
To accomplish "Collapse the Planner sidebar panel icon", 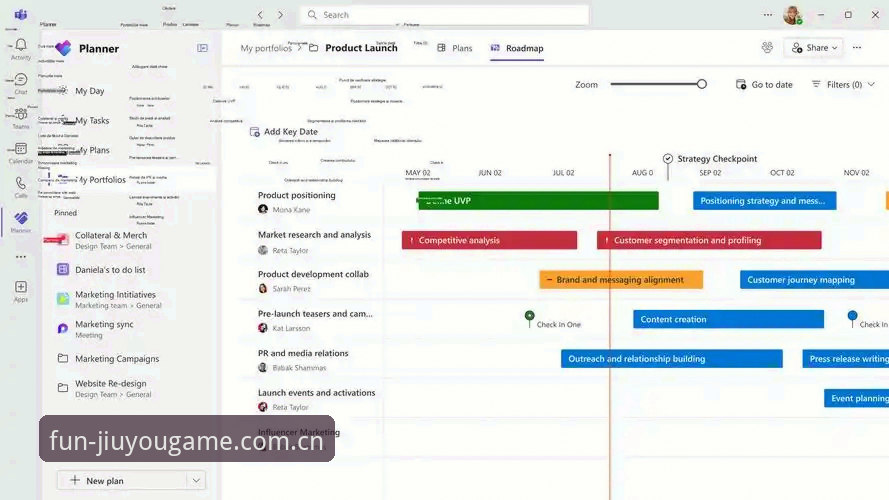I will click(202, 48).
